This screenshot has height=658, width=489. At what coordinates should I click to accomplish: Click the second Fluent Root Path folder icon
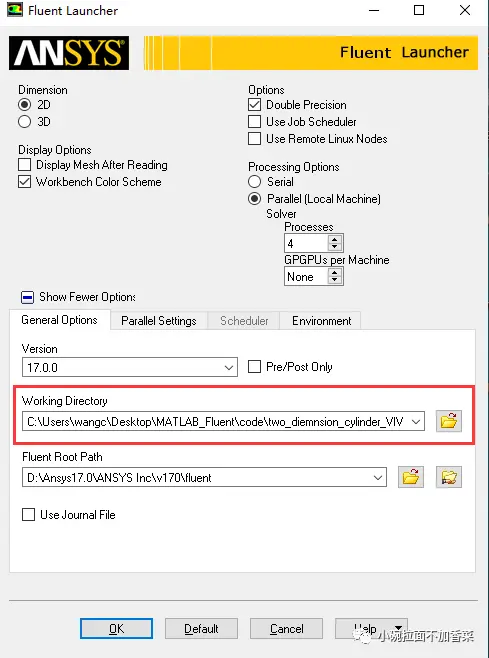click(x=449, y=477)
